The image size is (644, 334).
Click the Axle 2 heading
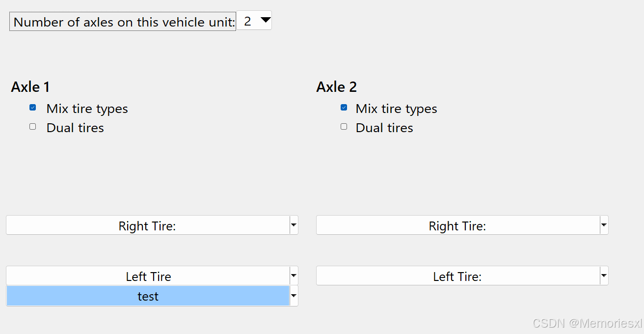coord(336,87)
